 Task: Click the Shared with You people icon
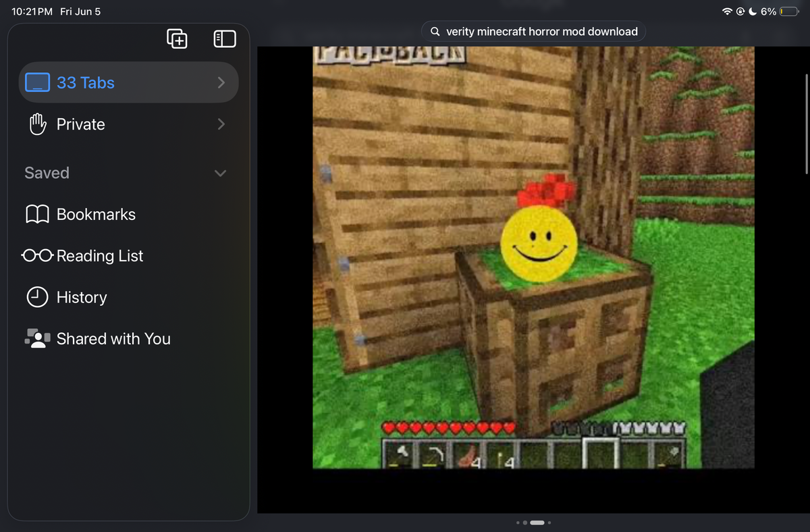tap(37, 339)
